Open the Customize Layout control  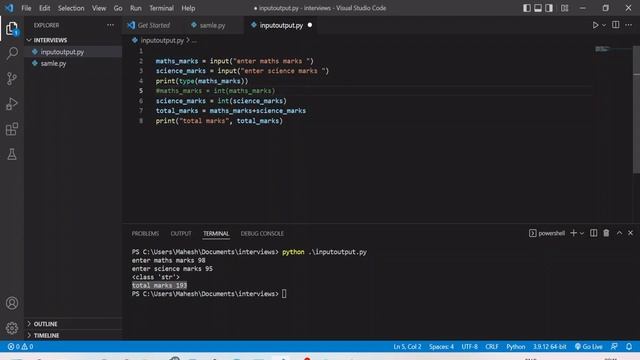564,8
